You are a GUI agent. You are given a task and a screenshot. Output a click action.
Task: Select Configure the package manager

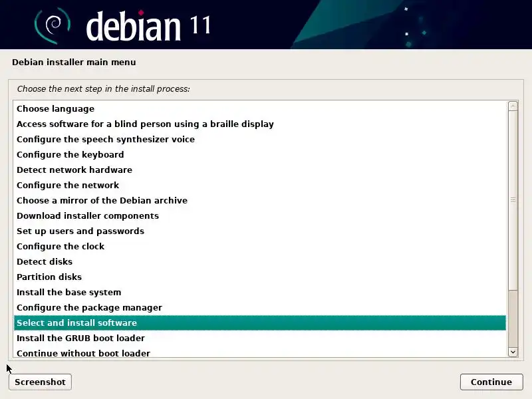pos(260,307)
